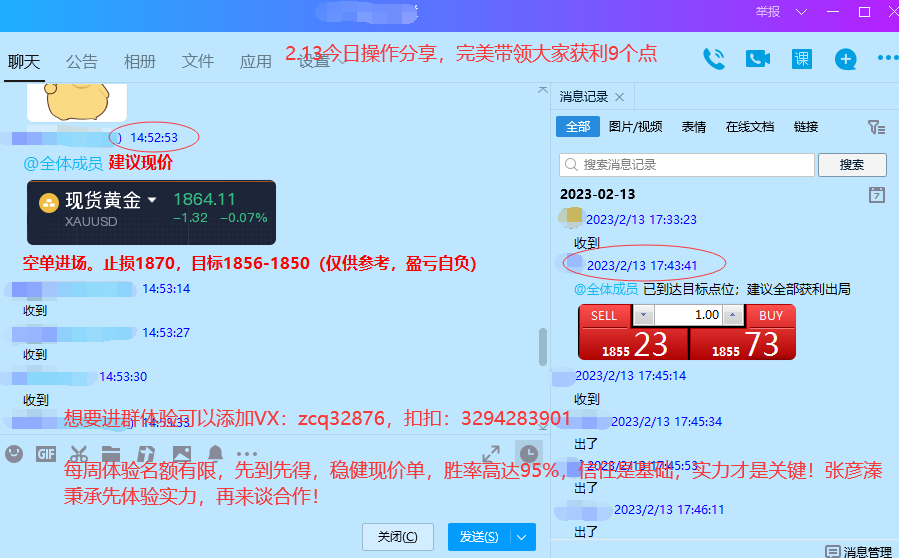The height and width of the screenshot is (558, 899).
Task: Switch to the 文件 tab
Action: (x=198, y=61)
